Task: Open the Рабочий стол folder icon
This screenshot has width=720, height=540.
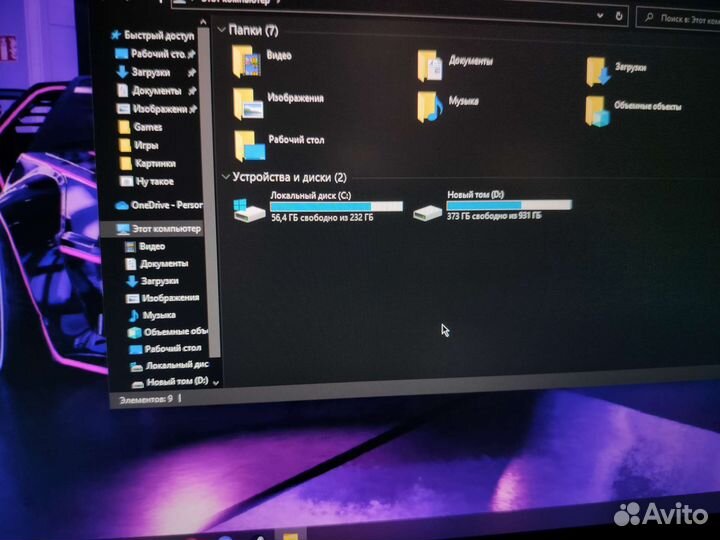Action: 250,146
